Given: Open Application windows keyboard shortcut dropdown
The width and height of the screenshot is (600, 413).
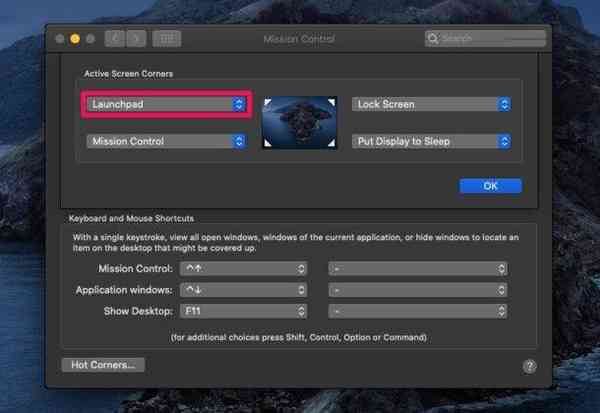Looking at the screenshot, I should (x=243, y=290).
